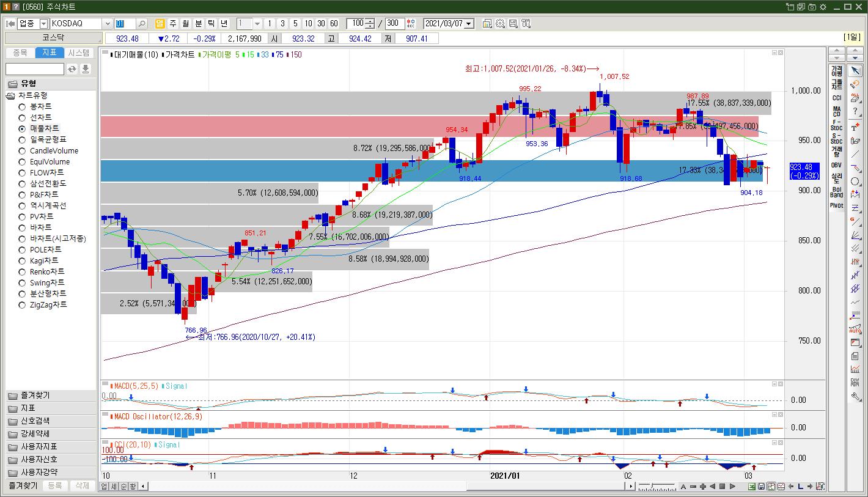The image size is (868, 497).
Task: Select ZigZag차트 chart type radio
Action: 22,305
